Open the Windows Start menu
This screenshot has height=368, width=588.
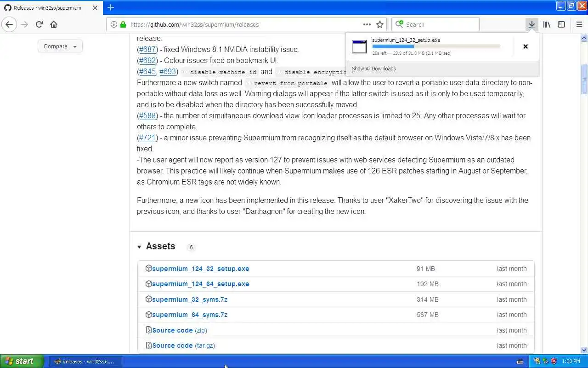coord(22,361)
